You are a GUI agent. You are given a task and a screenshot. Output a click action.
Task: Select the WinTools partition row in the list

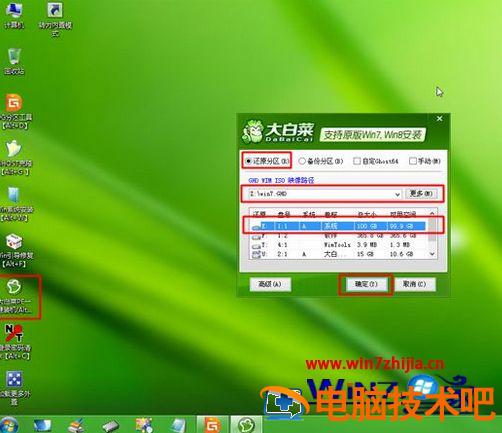pos(339,245)
